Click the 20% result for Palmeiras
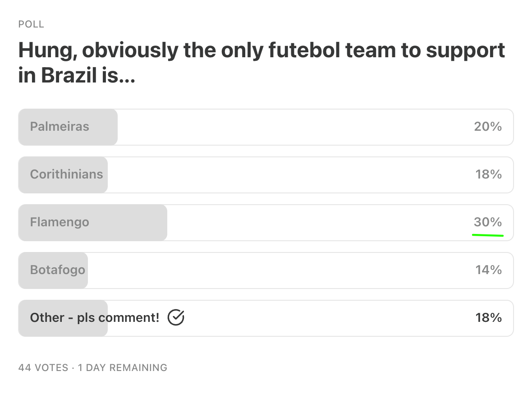Viewport: 532px width, 394px height. pyautogui.click(x=488, y=127)
